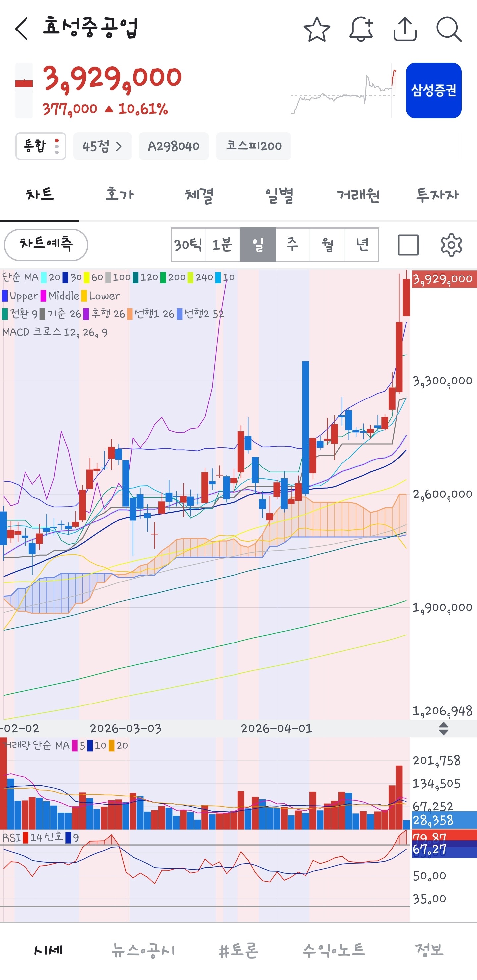Share this stock page

pyautogui.click(x=405, y=29)
